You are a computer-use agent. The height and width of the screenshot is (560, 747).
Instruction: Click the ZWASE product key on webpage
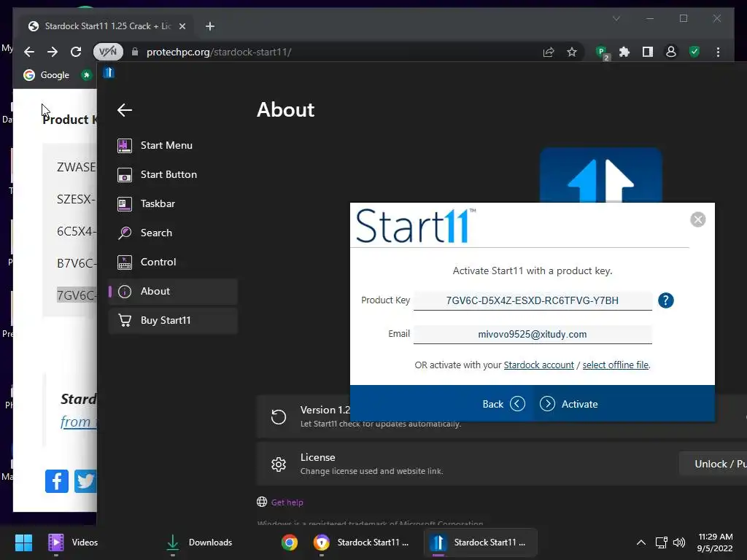(x=76, y=167)
